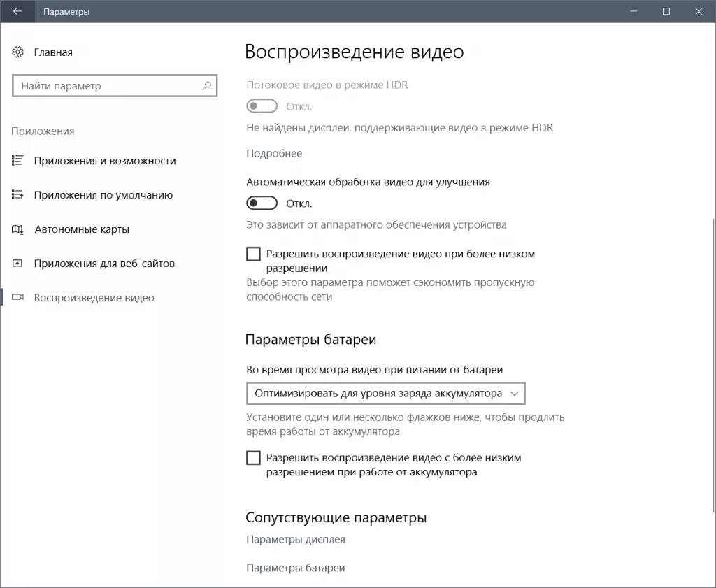Enable разрешить воспроизведение видео при более низком разрешении
The height and width of the screenshot is (588, 716).
(253, 254)
